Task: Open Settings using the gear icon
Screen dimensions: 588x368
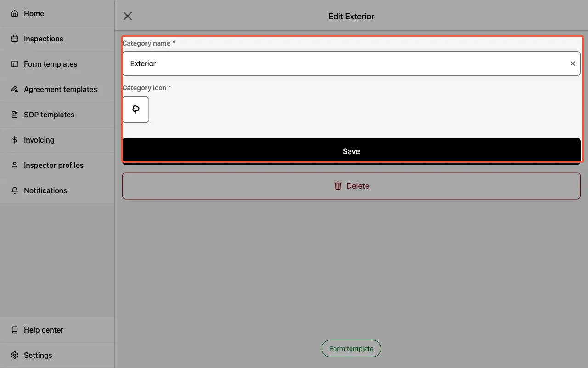Action: [x=14, y=355]
